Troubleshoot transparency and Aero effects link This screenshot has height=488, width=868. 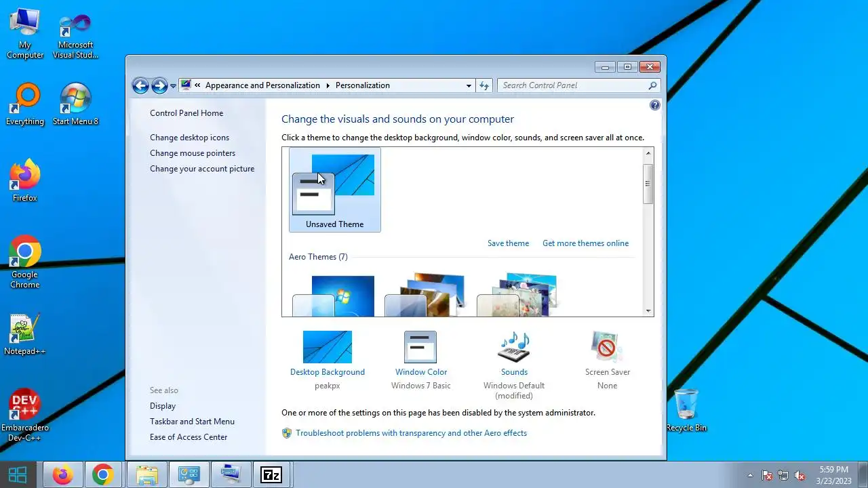pos(411,433)
